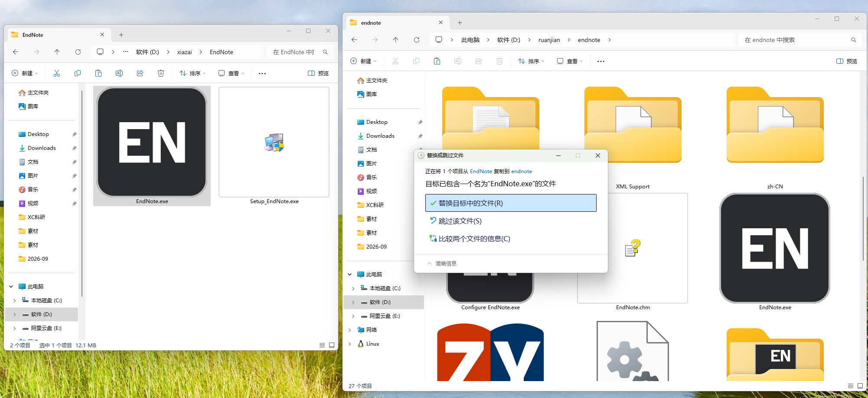Screen dimensions: 868x398
Task: Click xiazai breadcrumb in left window
Action: (184, 52)
